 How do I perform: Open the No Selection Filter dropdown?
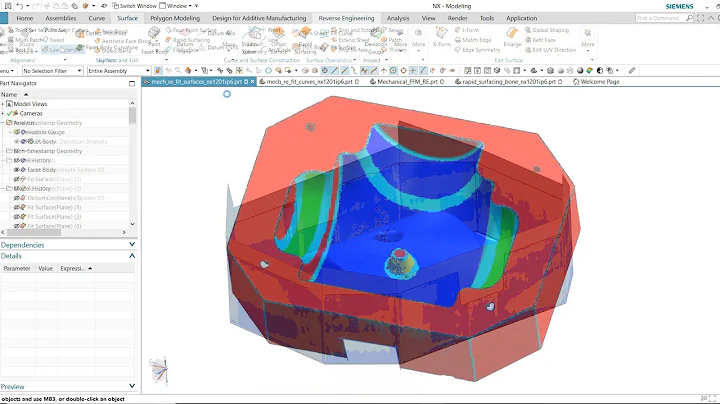(x=52, y=71)
